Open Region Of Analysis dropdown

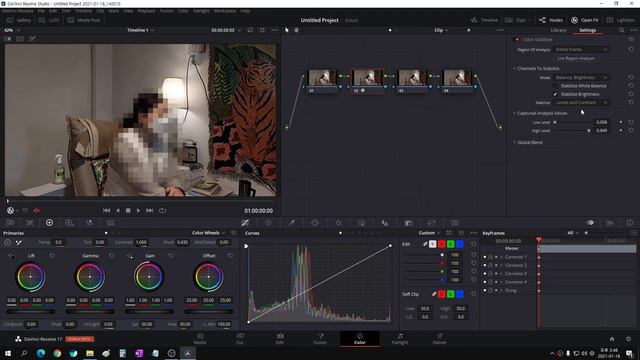581,49
